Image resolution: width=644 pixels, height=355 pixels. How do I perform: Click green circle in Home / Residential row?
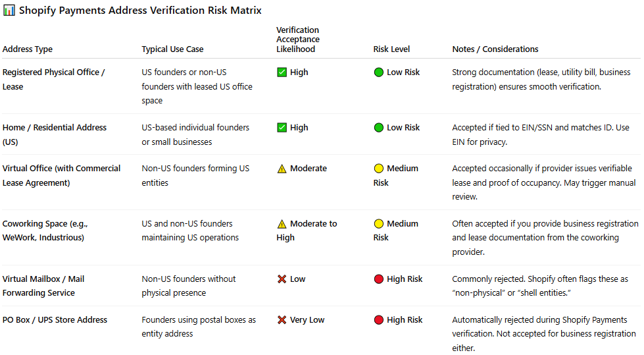click(x=378, y=128)
